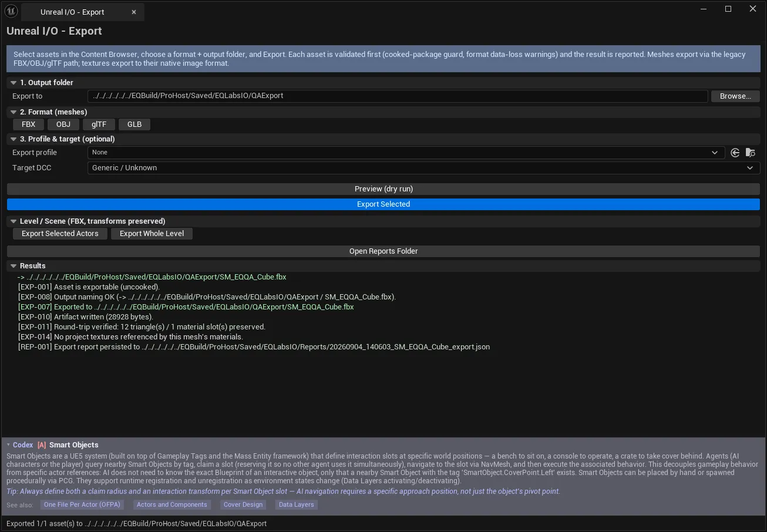Collapse the Level / Scene section

tap(14, 221)
